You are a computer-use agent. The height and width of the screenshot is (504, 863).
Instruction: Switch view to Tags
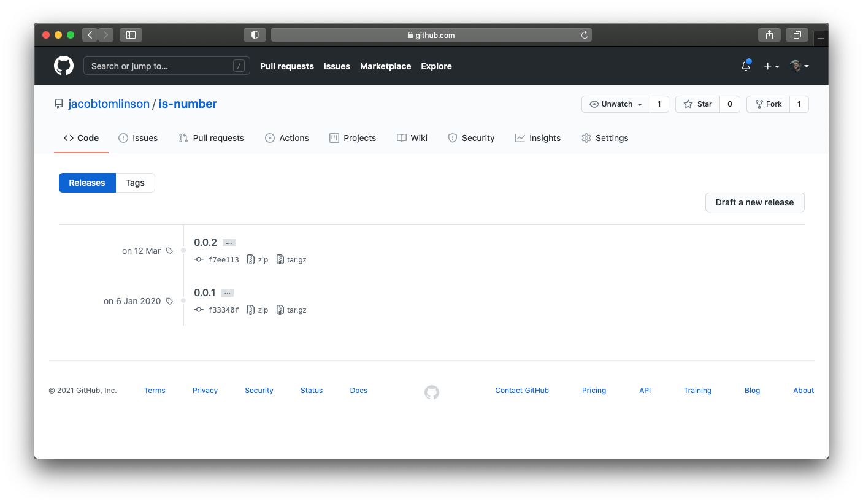[134, 182]
